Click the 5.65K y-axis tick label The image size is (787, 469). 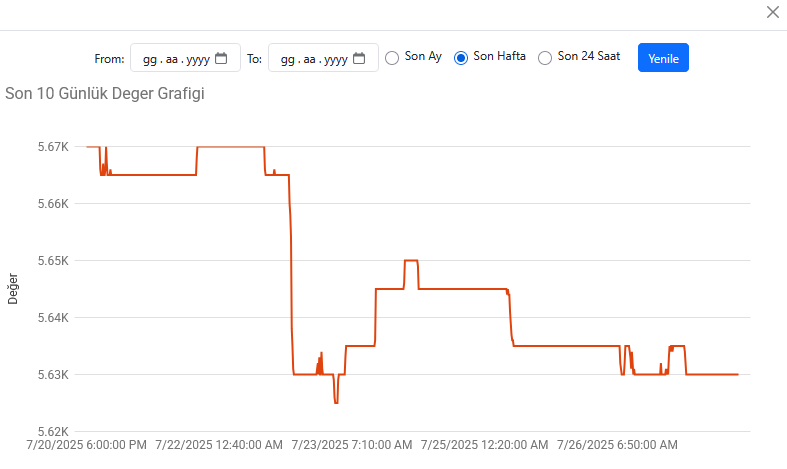(x=53, y=261)
